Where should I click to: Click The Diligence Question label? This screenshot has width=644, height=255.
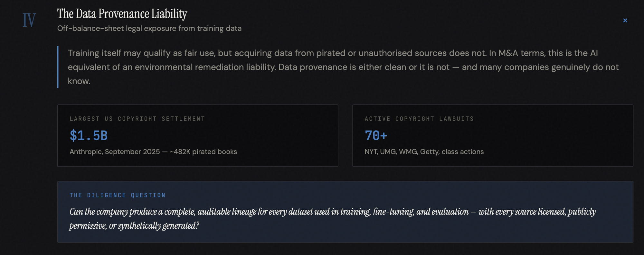pyautogui.click(x=118, y=195)
